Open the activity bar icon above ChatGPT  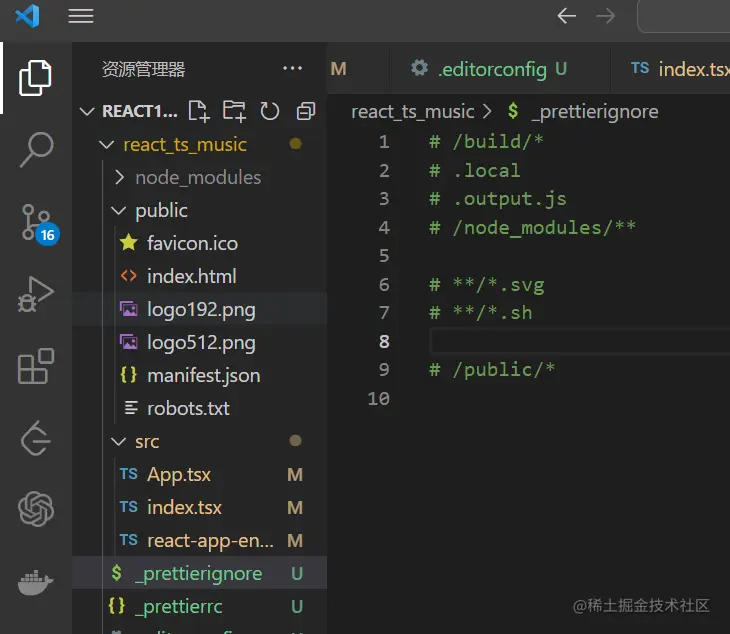coord(36,438)
